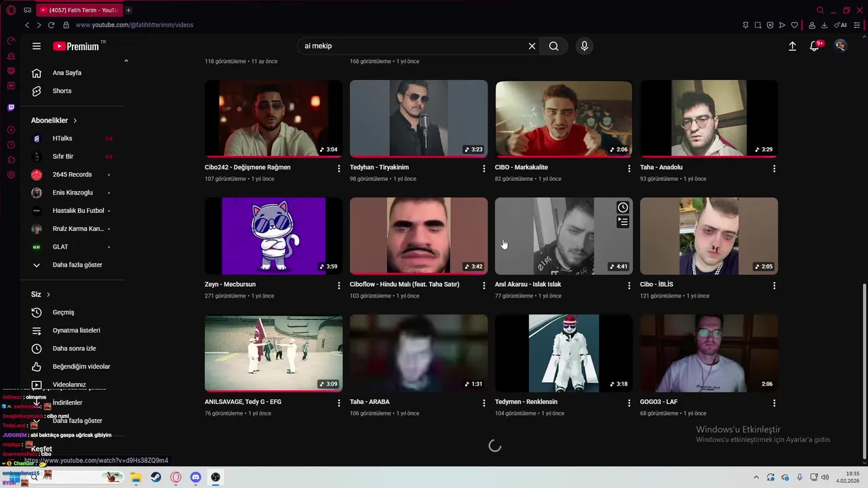Open the browser tab search magnifier
Image resolution: width=868 pixels, height=488 pixels.
pyautogui.click(x=820, y=10)
